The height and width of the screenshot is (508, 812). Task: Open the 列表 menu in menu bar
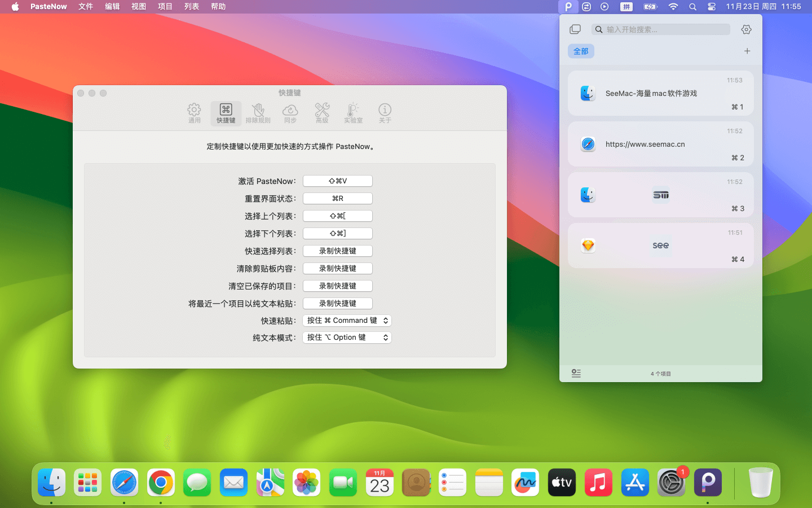point(192,7)
